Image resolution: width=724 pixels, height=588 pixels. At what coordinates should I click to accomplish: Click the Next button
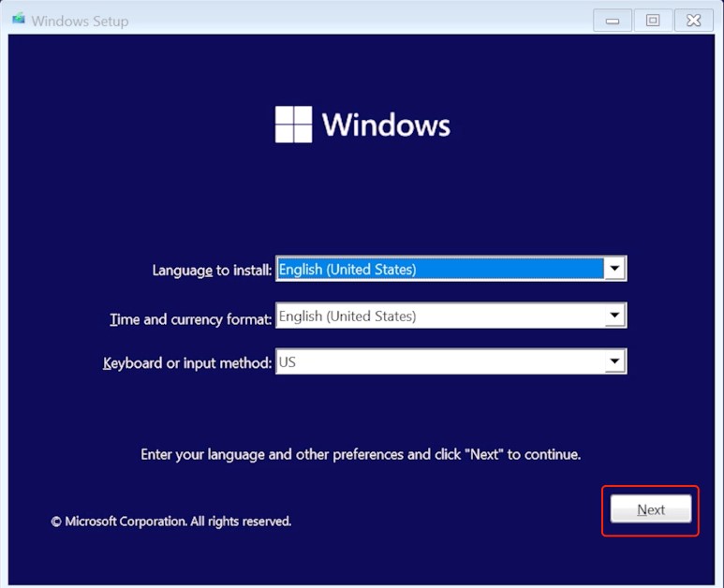click(651, 509)
